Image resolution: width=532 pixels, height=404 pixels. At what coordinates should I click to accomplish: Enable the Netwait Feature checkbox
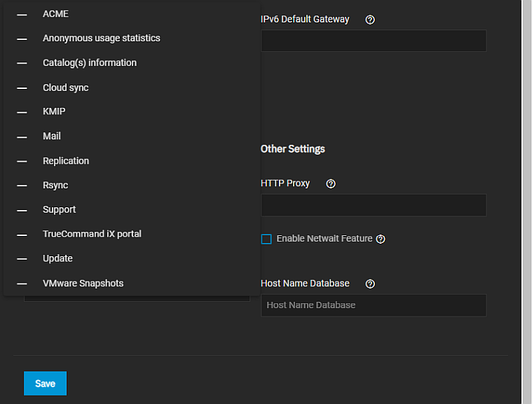pyautogui.click(x=266, y=239)
